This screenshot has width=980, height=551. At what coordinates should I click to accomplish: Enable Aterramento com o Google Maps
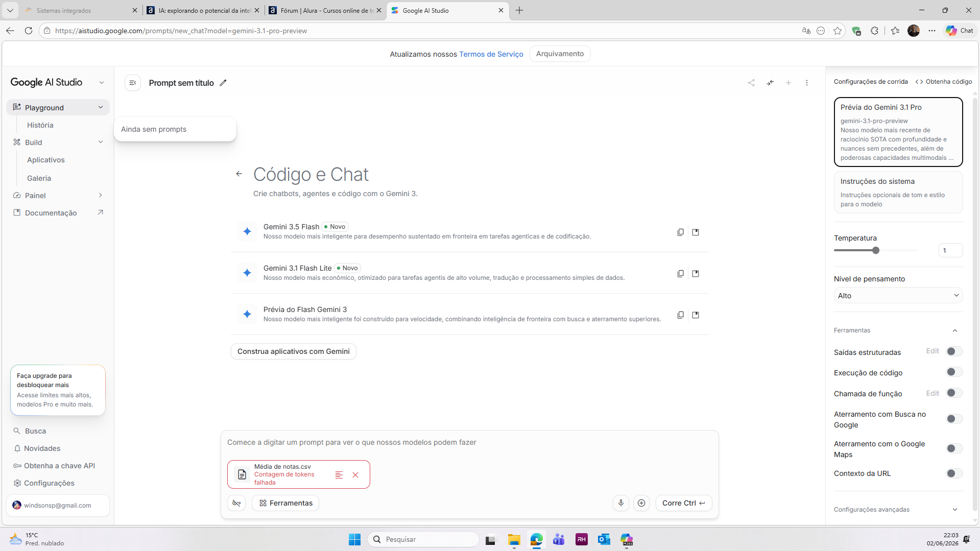[954, 448]
